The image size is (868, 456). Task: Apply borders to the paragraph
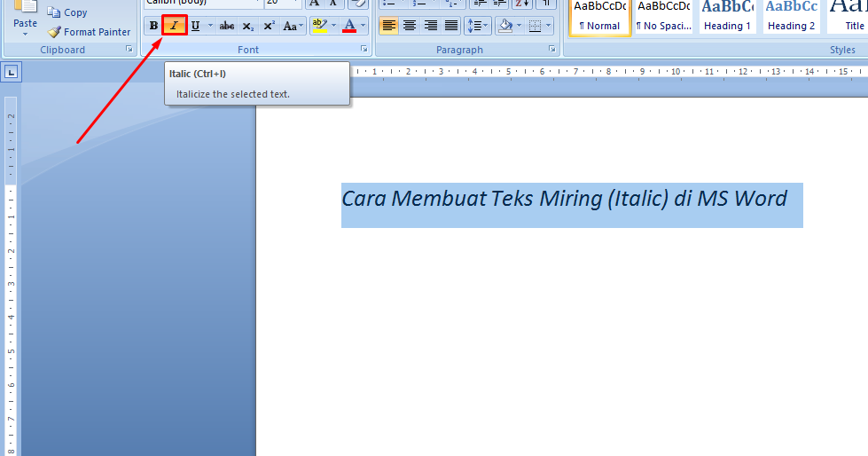coord(535,26)
